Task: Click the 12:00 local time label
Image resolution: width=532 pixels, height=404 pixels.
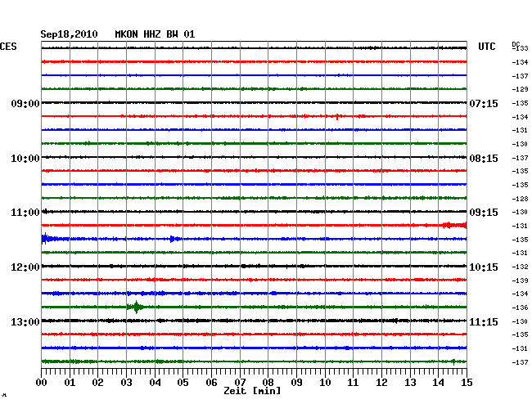Action: click(x=25, y=267)
